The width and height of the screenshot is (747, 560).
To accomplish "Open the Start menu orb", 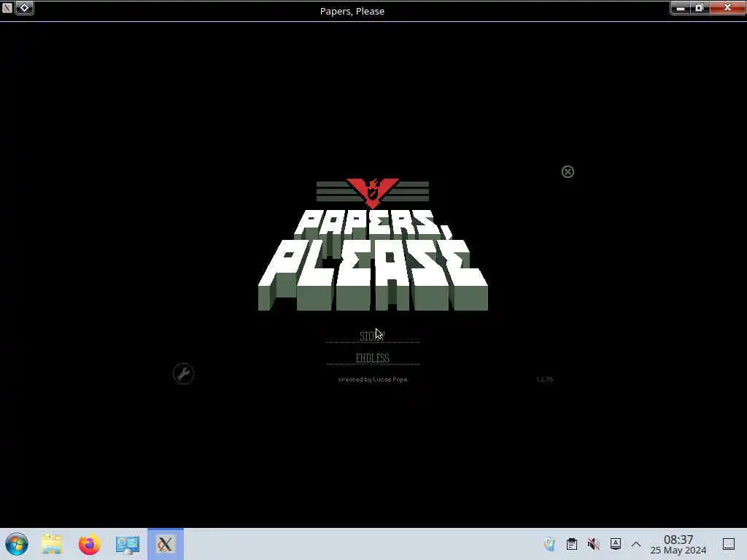I will tap(17, 544).
